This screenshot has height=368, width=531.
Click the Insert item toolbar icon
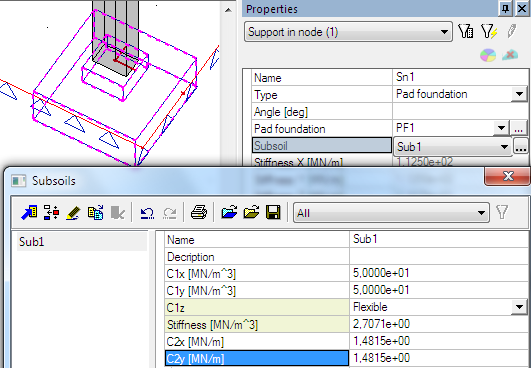(51, 213)
